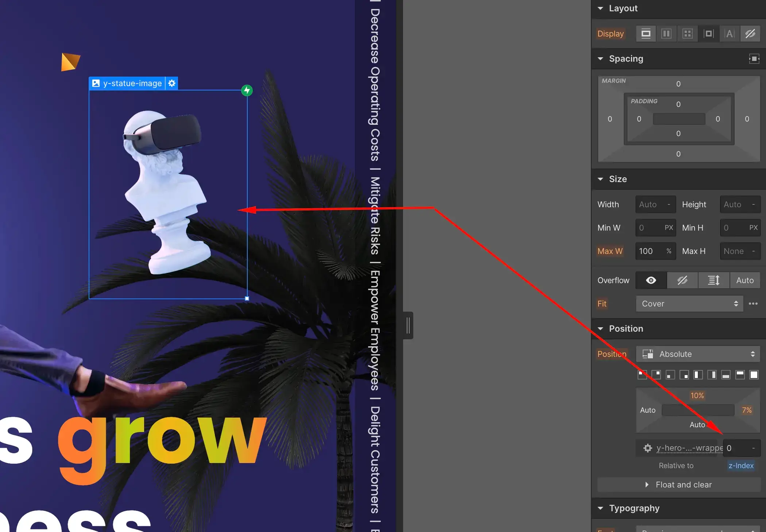Set overflow to hidden
766x532 pixels.
682,280
